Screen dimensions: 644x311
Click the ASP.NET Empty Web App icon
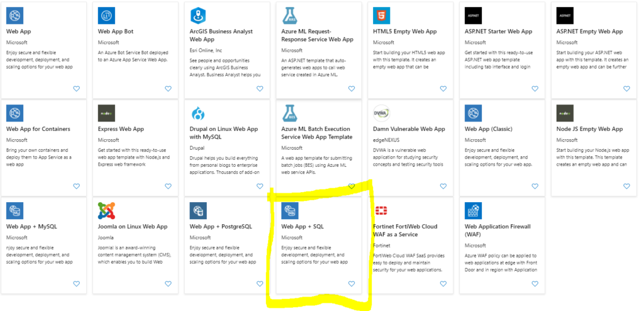(x=565, y=16)
